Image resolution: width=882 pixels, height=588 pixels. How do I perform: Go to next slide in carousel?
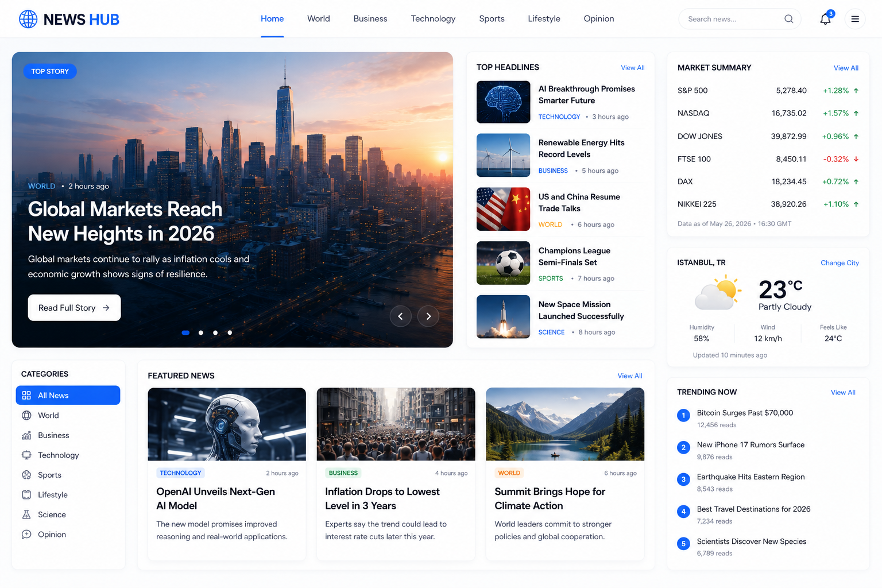[428, 316]
